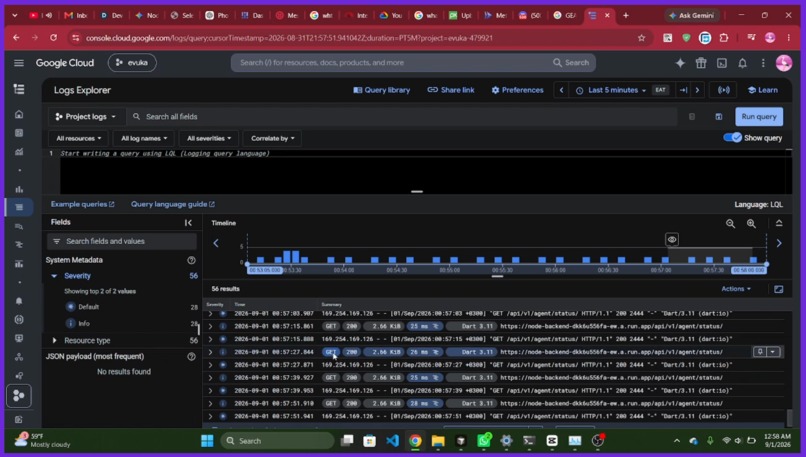
Task: Open the All severities dropdown
Action: 209,138
